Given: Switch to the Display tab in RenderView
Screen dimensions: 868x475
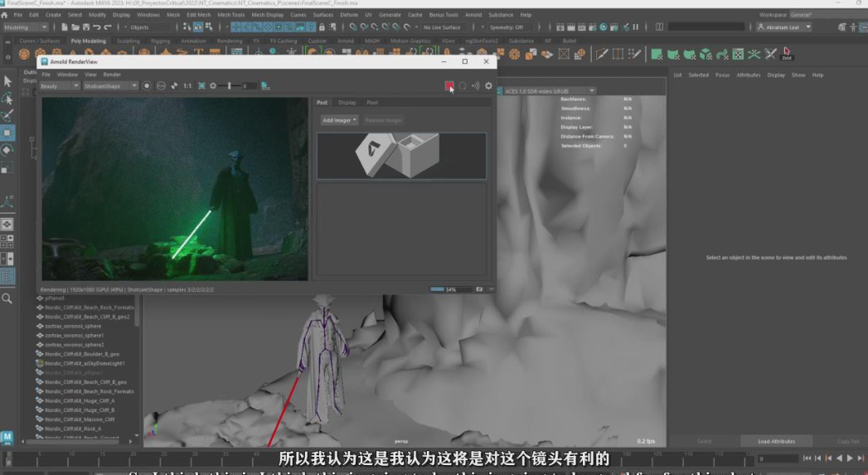Looking at the screenshot, I should [x=347, y=103].
